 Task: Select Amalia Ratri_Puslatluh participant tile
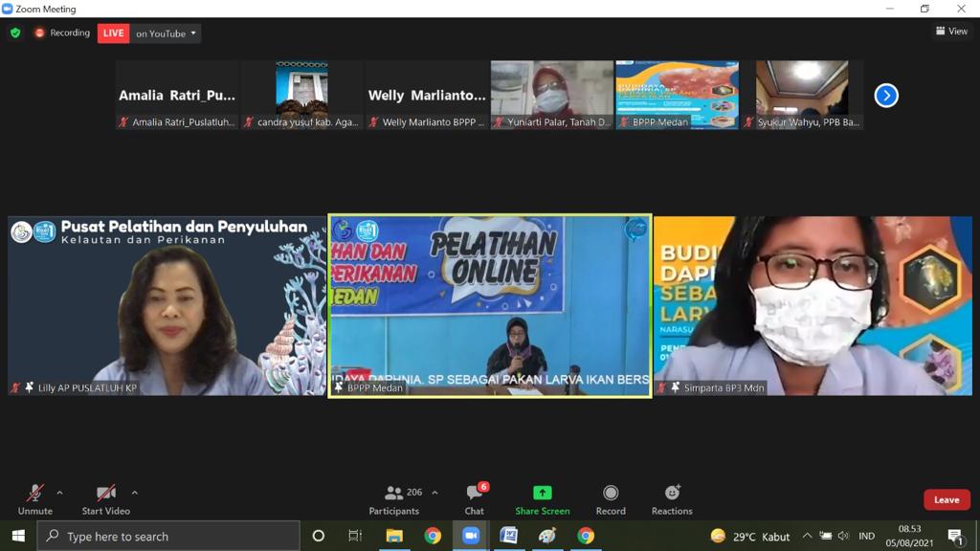[177, 95]
